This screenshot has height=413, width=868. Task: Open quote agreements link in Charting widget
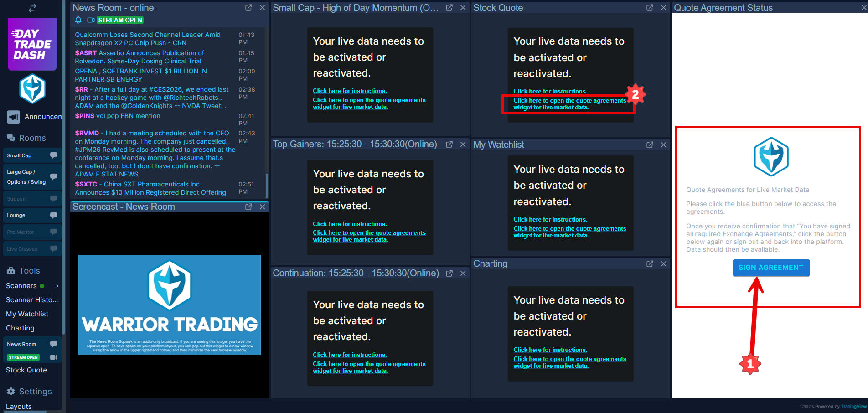coord(569,362)
